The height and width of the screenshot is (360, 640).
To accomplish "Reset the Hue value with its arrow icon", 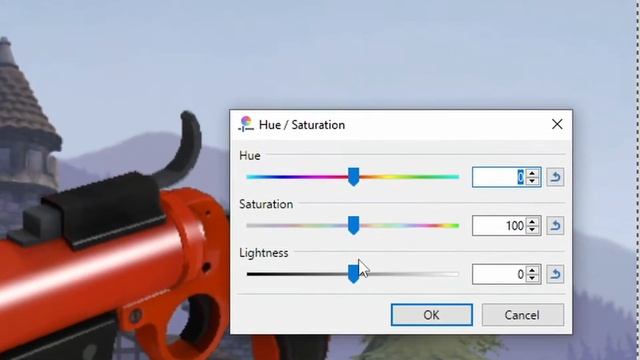I will [555, 177].
